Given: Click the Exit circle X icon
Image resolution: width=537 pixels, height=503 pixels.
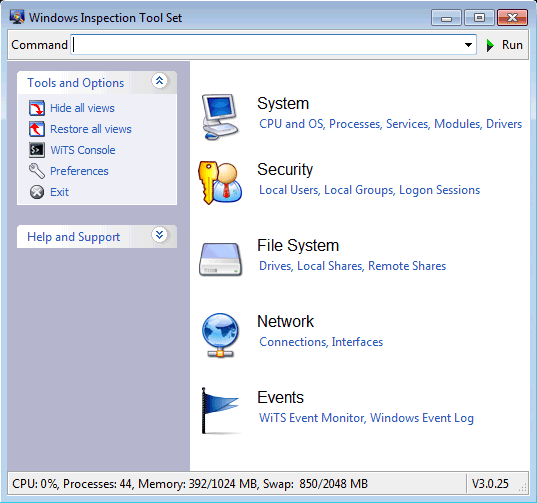Looking at the screenshot, I should coord(37,192).
